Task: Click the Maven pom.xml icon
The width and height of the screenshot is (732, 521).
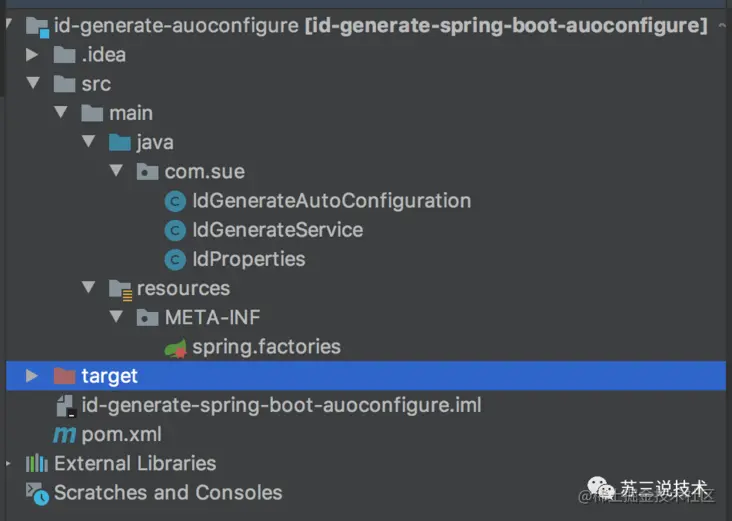Action: point(64,435)
